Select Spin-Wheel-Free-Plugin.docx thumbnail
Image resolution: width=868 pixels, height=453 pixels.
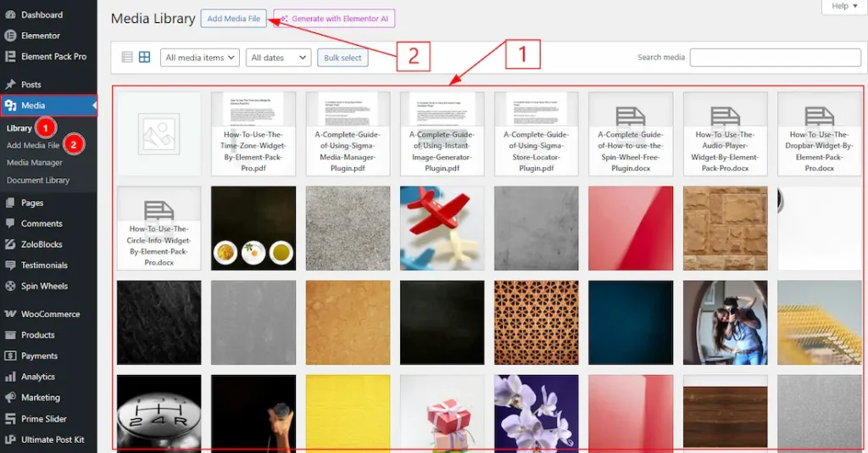tap(631, 134)
